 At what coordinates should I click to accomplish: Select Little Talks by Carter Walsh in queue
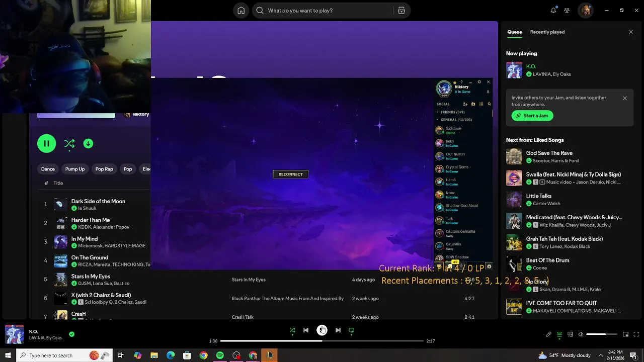[569, 200]
